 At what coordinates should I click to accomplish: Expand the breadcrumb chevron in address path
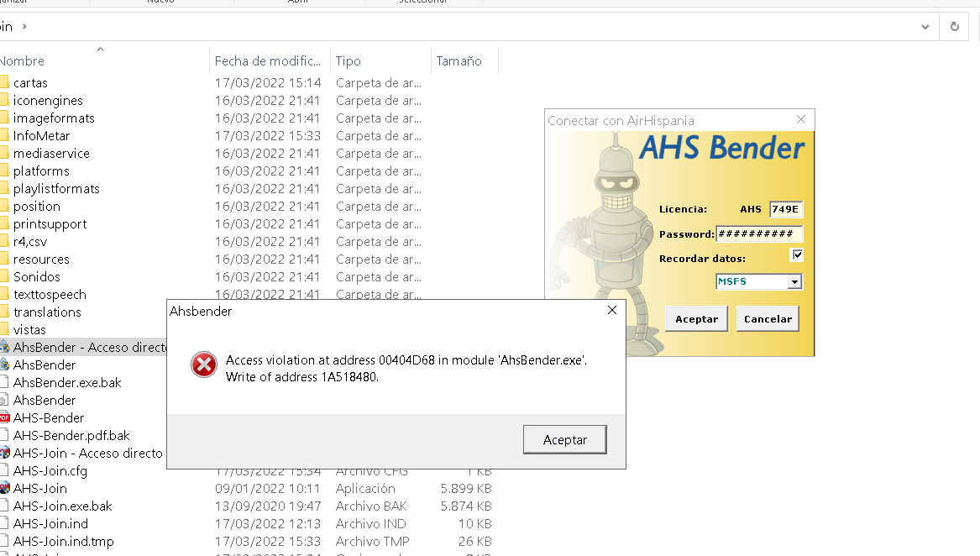tap(24, 27)
